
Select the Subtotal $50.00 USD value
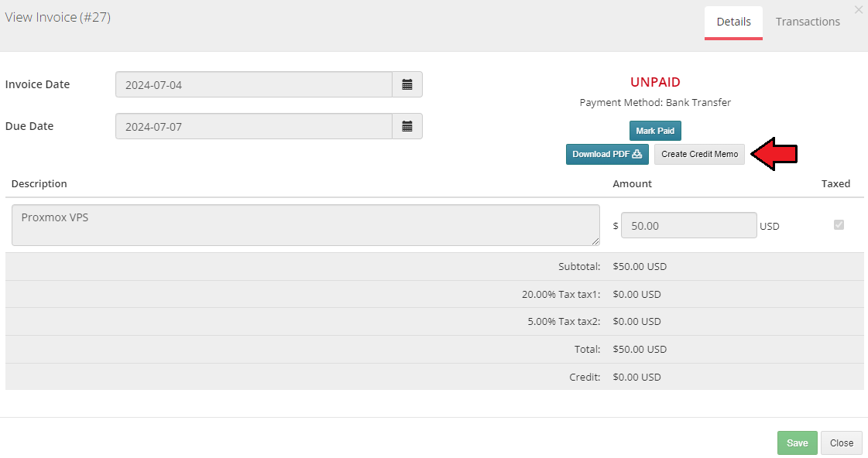click(x=640, y=267)
